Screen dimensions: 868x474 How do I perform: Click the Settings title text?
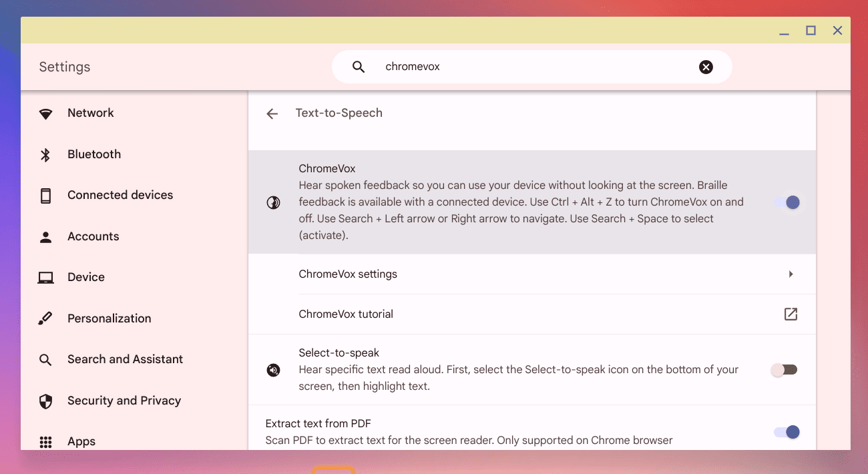point(65,67)
